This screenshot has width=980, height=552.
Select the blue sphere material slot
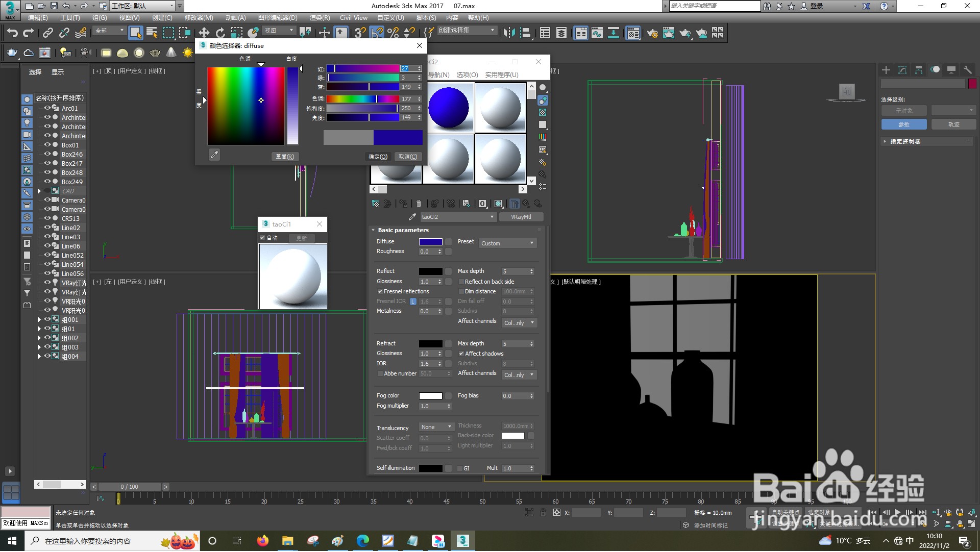tap(449, 108)
